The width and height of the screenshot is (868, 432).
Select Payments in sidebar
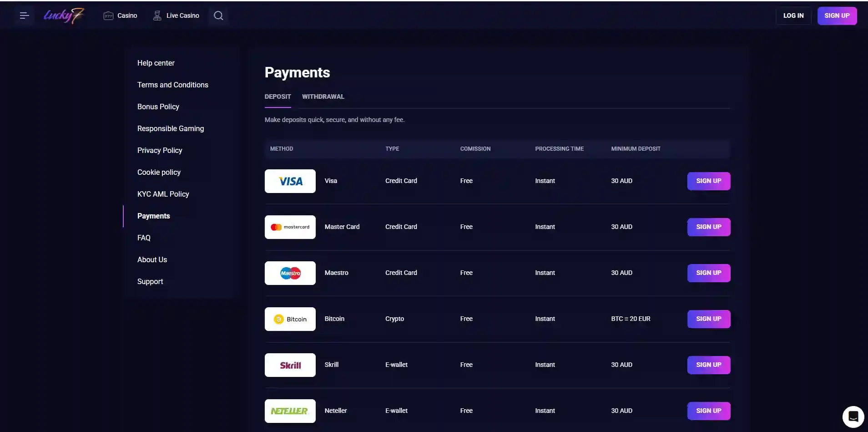coord(153,216)
